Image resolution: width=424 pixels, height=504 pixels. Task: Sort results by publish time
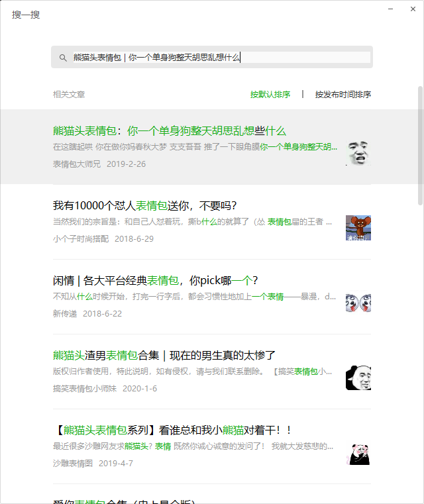pos(343,95)
